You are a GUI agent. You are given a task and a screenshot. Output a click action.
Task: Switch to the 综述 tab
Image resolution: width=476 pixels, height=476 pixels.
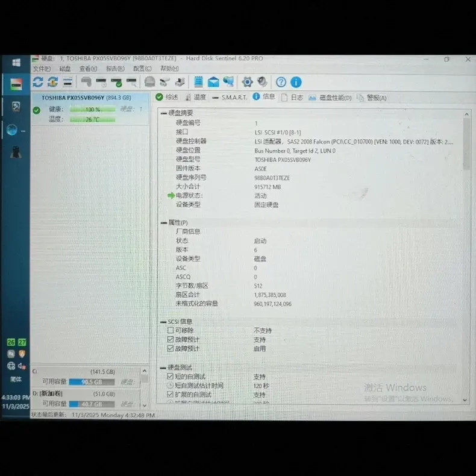167,97
